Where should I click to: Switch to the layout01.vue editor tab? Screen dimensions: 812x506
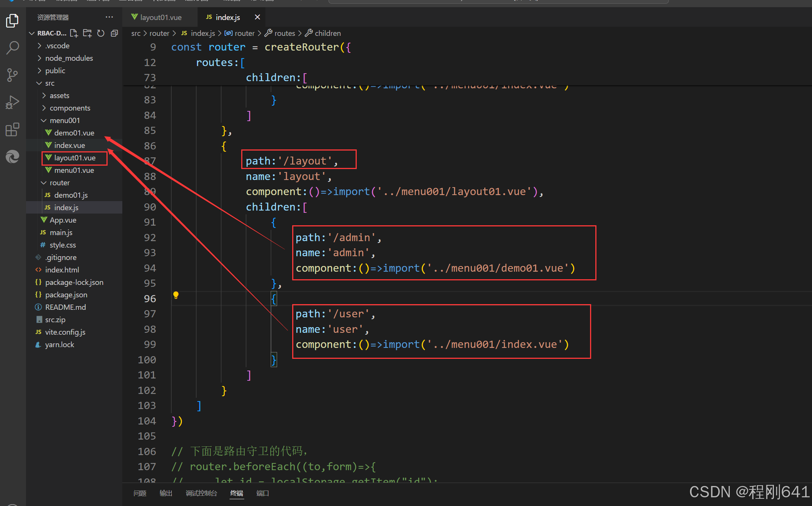click(160, 17)
